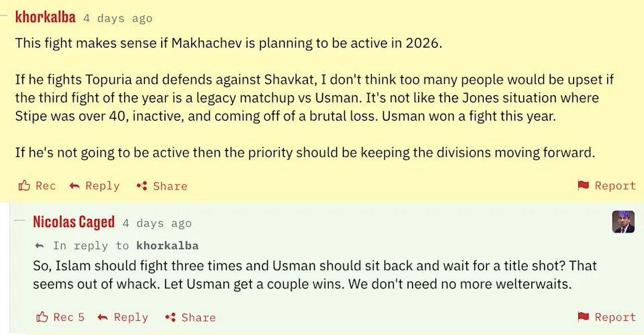Click the rec count '5' on Nicolas Caged's comment
The width and height of the screenshot is (644, 335).
tap(81, 317)
